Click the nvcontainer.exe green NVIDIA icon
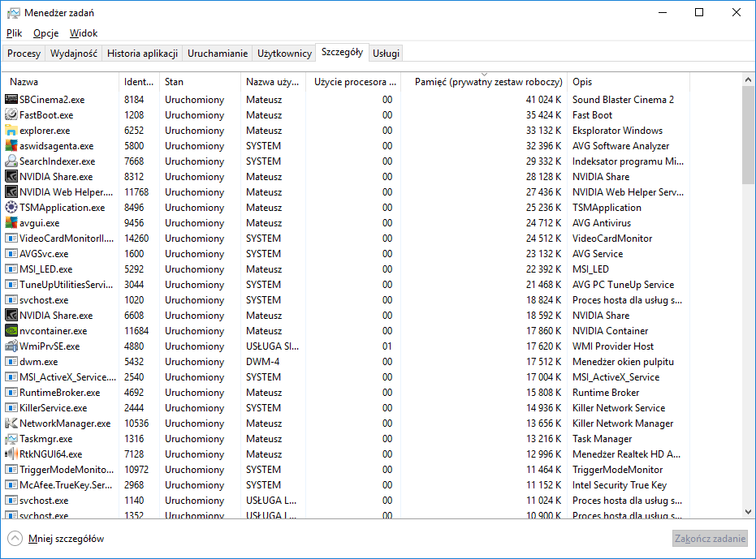The height and width of the screenshot is (559, 756). [11, 330]
